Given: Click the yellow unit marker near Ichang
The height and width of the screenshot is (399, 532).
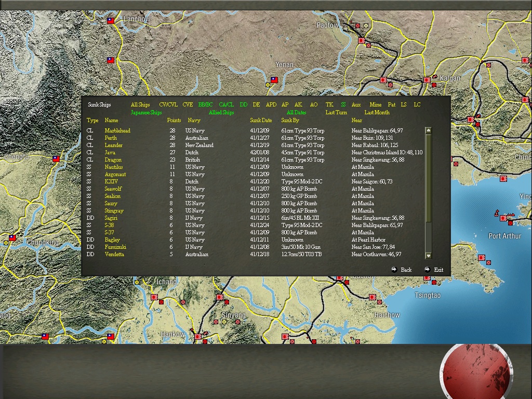Looking at the screenshot, I should tap(137, 282).
